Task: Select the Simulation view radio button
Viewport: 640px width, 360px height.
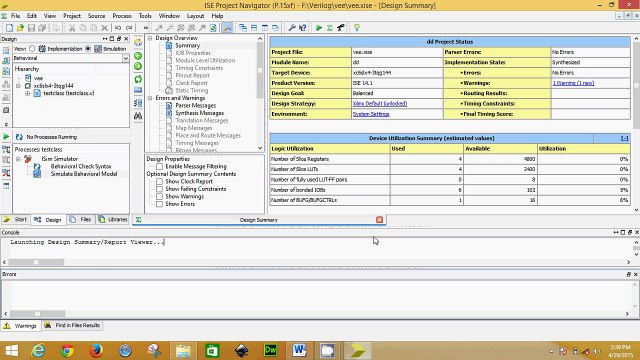Action: 88,49
